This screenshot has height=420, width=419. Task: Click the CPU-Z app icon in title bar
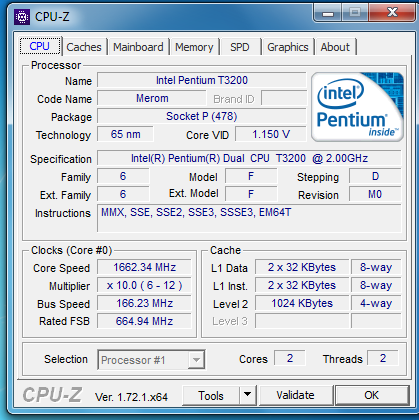click(22, 17)
